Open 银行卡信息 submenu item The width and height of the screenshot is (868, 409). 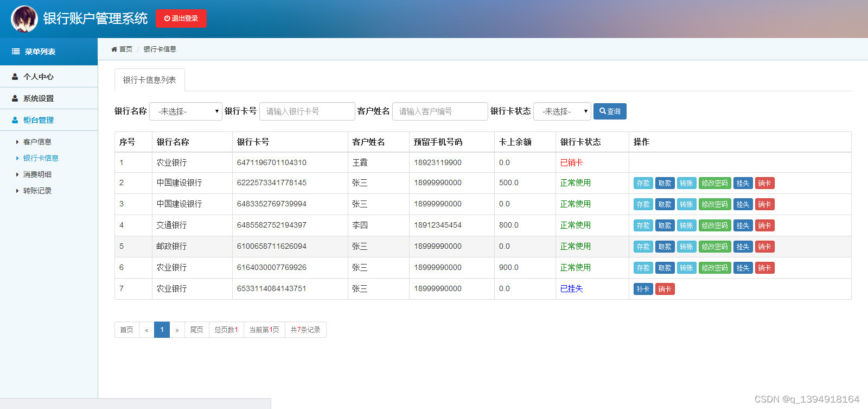[x=41, y=158]
